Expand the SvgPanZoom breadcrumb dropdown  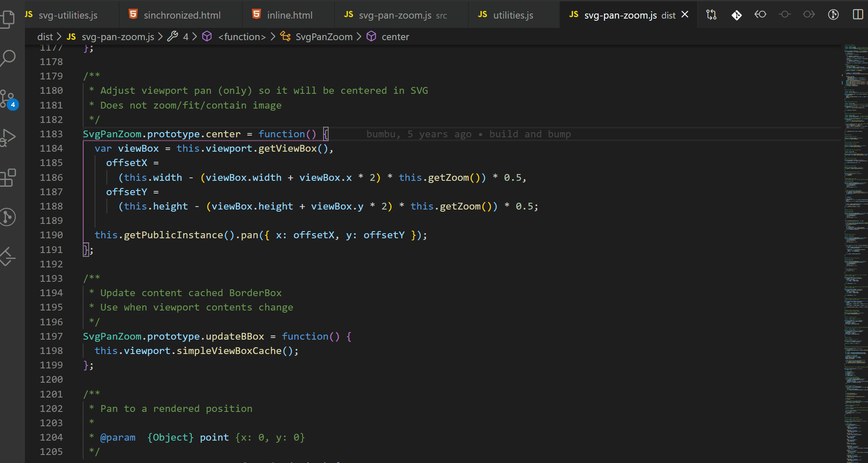(x=324, y=37)
